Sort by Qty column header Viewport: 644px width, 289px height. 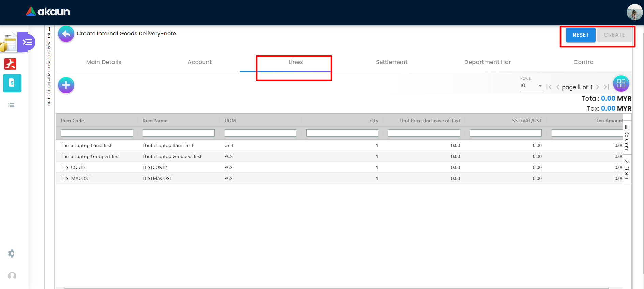point(374,121)
